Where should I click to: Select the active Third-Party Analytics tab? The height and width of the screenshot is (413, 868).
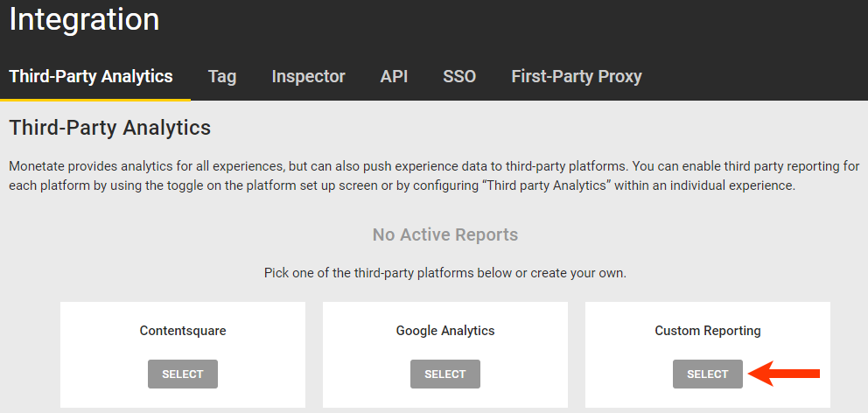point(91,76)
